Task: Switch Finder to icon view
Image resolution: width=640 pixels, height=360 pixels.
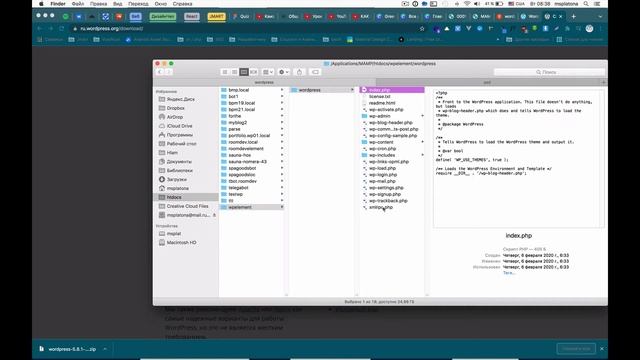Action: 225,72
